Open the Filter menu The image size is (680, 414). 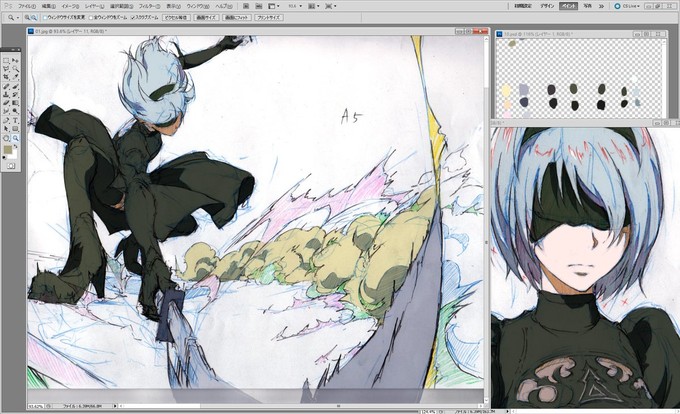(x=148, y=6)
